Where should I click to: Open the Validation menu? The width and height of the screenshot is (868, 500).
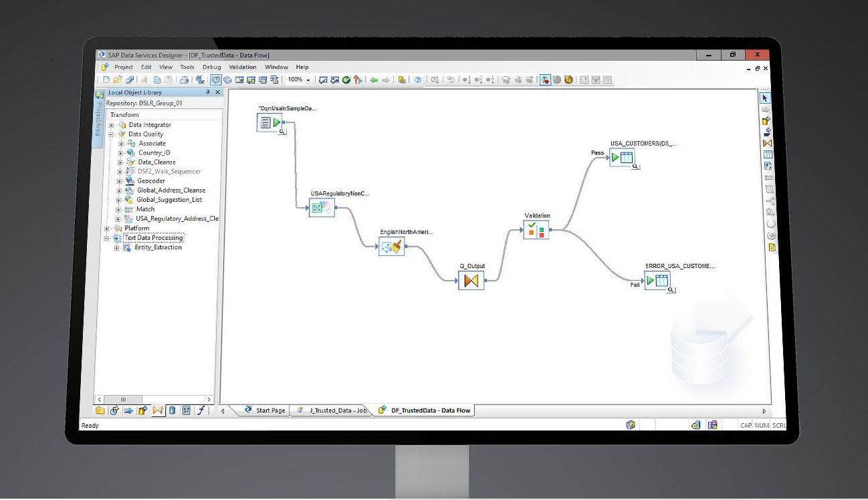[243, 67]
